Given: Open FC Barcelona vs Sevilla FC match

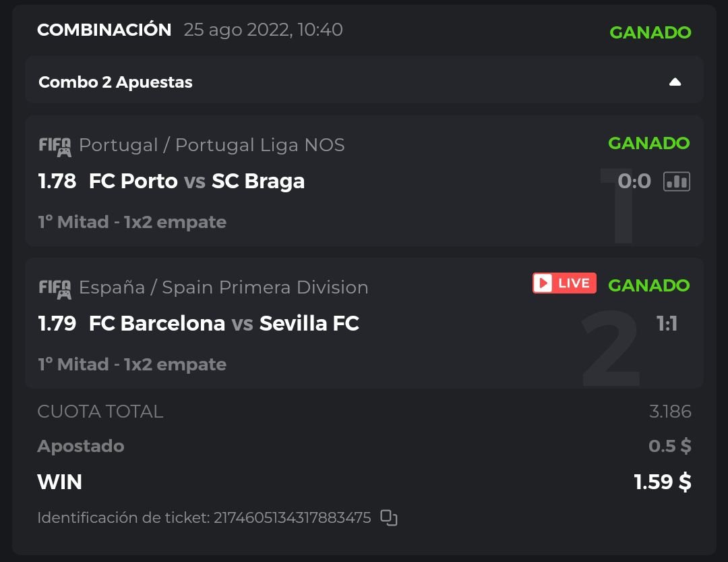Looking at the screenshot, I should click(x=224, y=324).
